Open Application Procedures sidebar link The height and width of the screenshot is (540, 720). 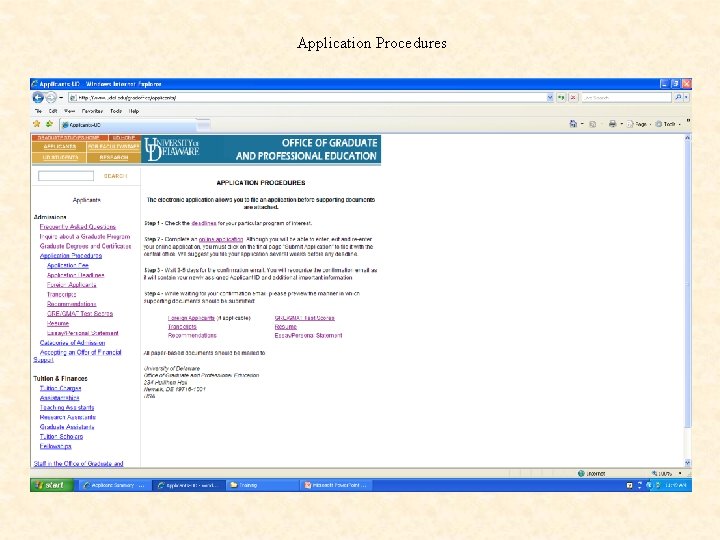(x=71, y=256)
